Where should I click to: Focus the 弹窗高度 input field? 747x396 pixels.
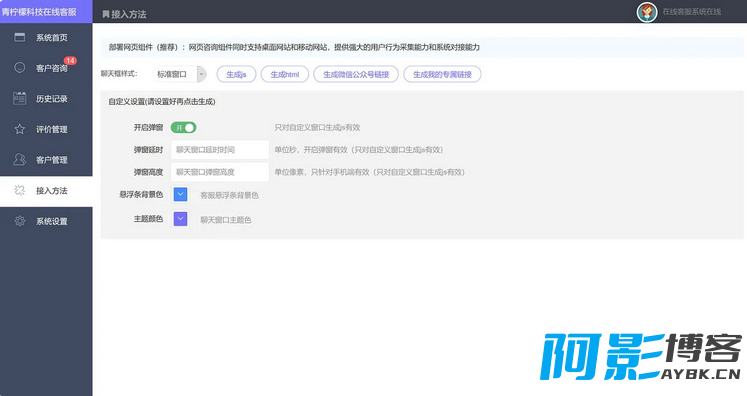tap(220, 172)
